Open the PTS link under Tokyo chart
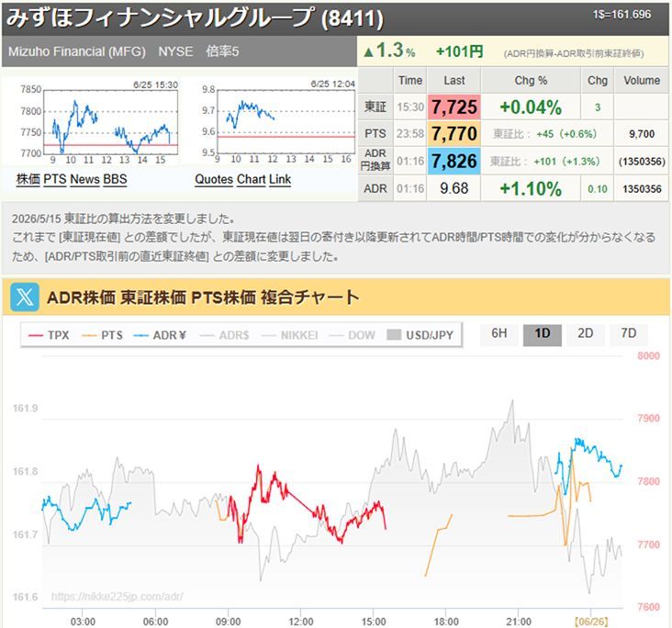 point(55,179)
